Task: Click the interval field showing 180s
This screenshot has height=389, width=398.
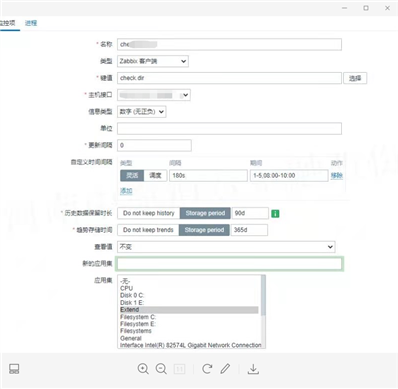Action: tap(208, 175)
